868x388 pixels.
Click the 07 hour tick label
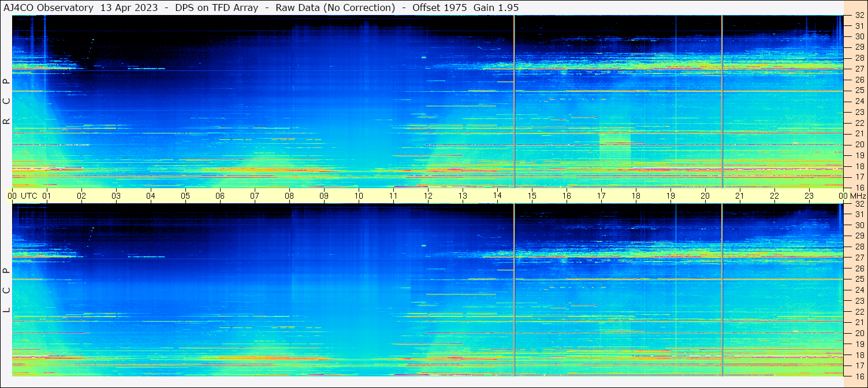pos(255,196)
